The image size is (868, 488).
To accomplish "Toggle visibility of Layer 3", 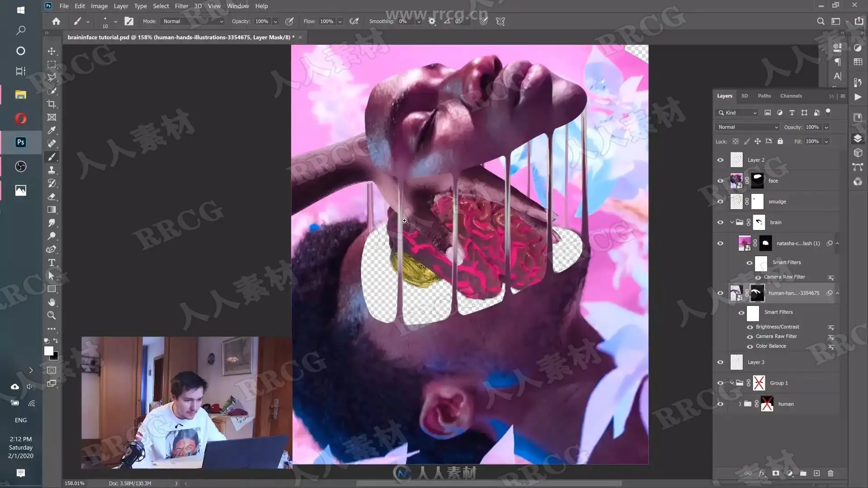I will pyautogui.click(x=720, y=362).
